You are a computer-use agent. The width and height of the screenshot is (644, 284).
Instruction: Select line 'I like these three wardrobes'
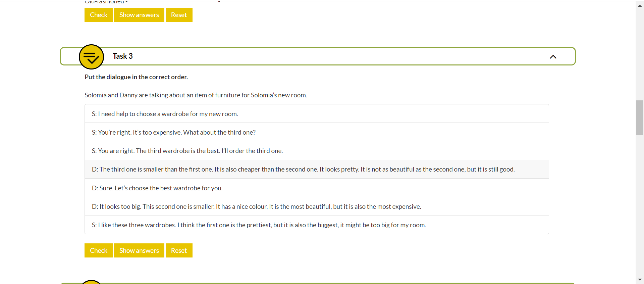[x=317, y=225]
